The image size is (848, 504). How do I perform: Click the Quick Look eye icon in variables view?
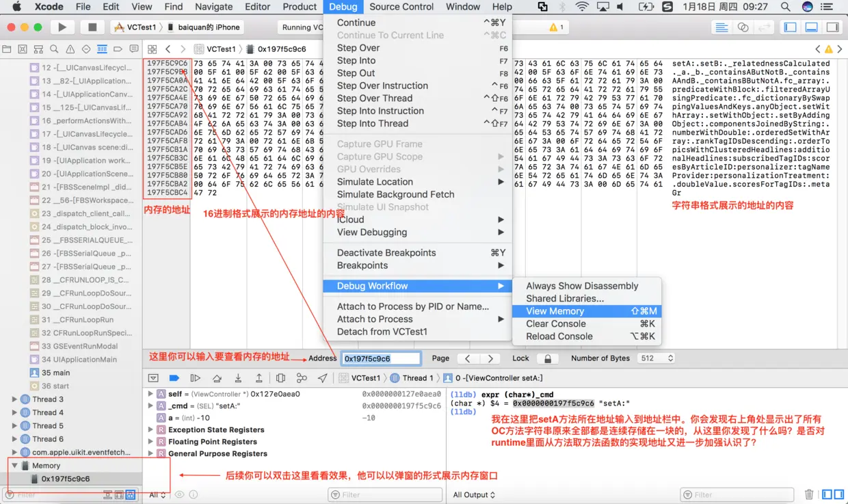(180, 494)
